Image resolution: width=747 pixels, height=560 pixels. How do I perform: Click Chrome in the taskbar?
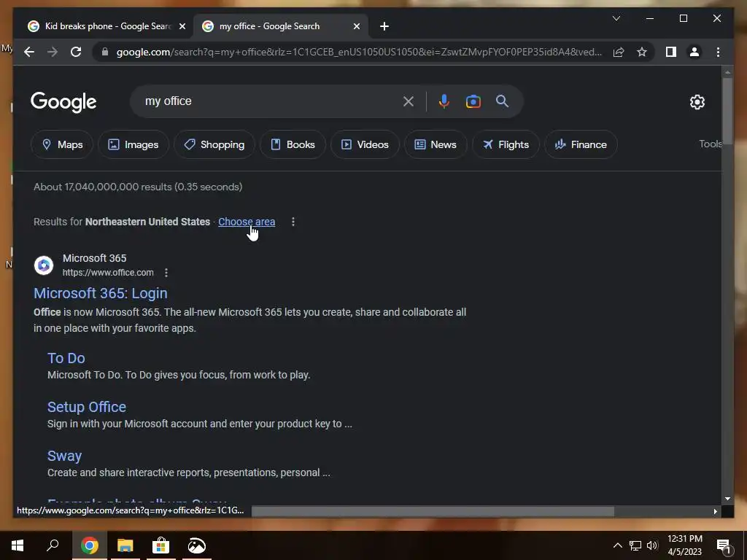(x=89, y=545)
